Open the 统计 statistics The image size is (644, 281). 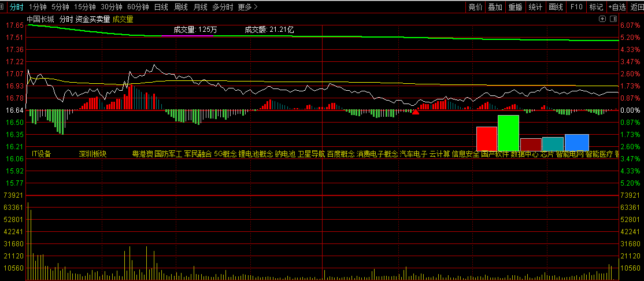535,7
